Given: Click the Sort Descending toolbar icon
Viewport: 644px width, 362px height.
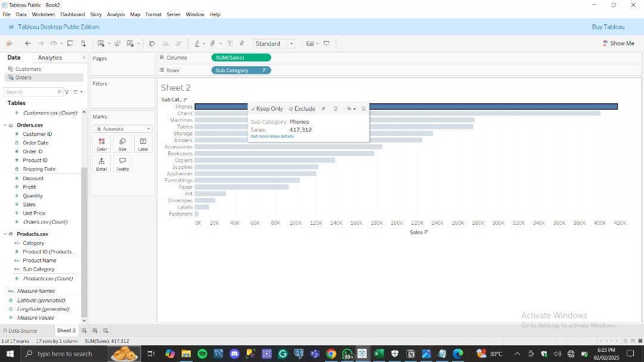Looking at the screenshot, I should point(179,43).
